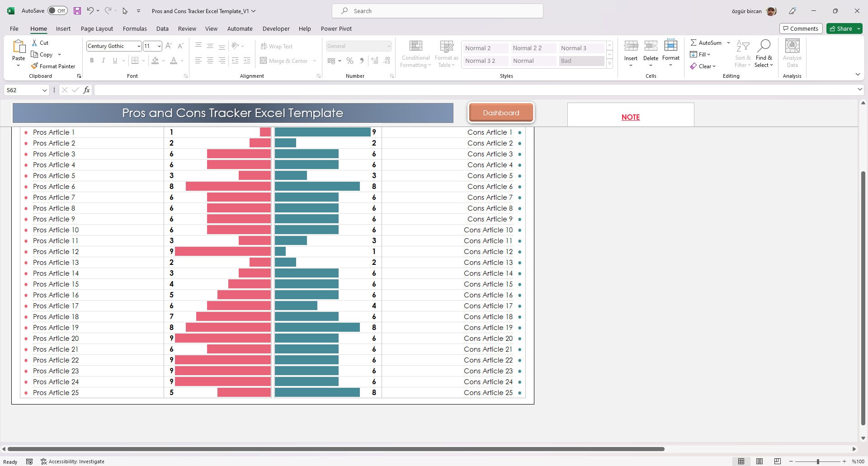868x466 pixels.
Task: Collapse the ribbon with chevron
Action: [x=858, y=74]
